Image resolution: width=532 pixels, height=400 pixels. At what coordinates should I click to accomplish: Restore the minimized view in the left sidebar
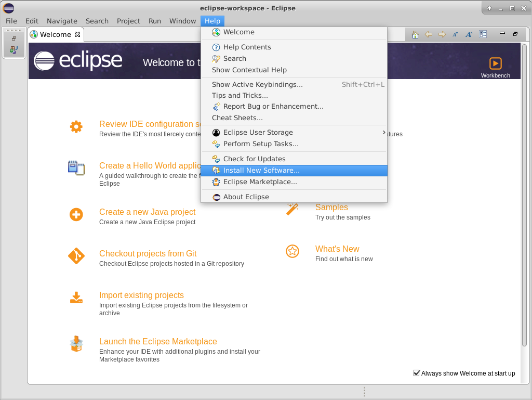coord(14,39)
